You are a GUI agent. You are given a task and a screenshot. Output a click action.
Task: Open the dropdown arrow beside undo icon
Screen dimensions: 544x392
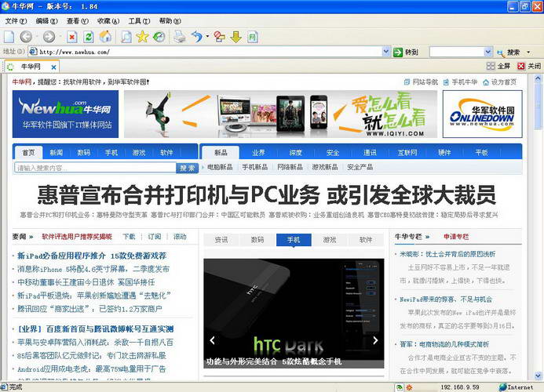(x=207, y=36)
